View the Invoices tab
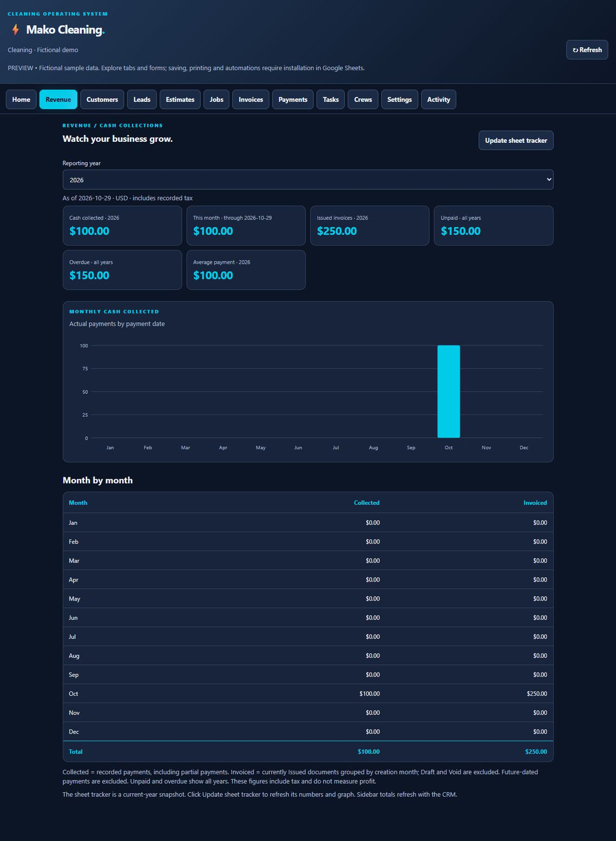The width and height of the screenshot is (616, 841). tap(251, 100)
